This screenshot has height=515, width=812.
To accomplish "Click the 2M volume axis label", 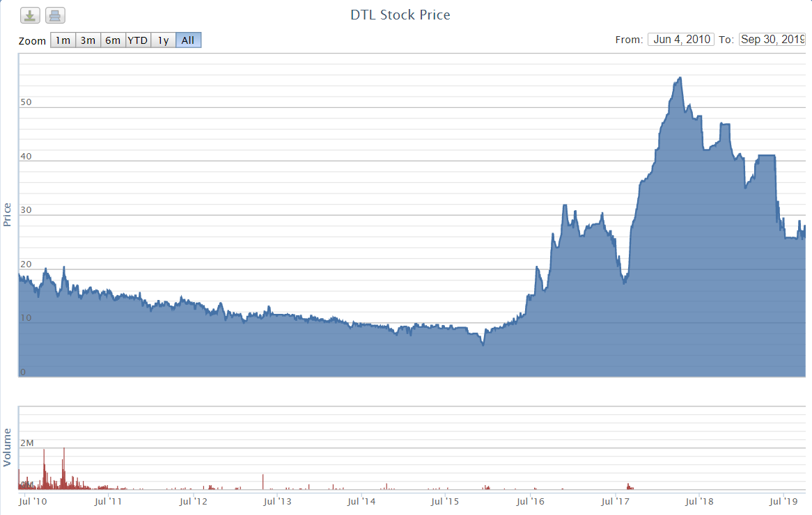I will point(27,443).
